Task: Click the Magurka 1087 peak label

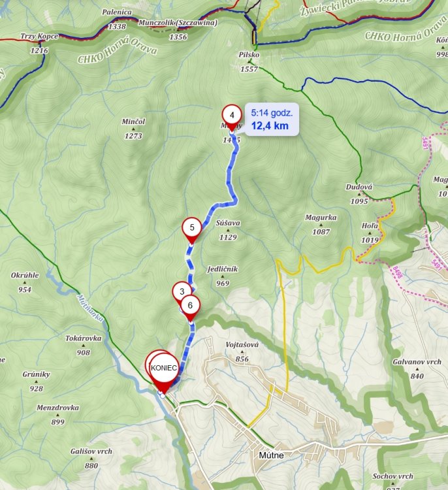Action: tap(321, 224)
